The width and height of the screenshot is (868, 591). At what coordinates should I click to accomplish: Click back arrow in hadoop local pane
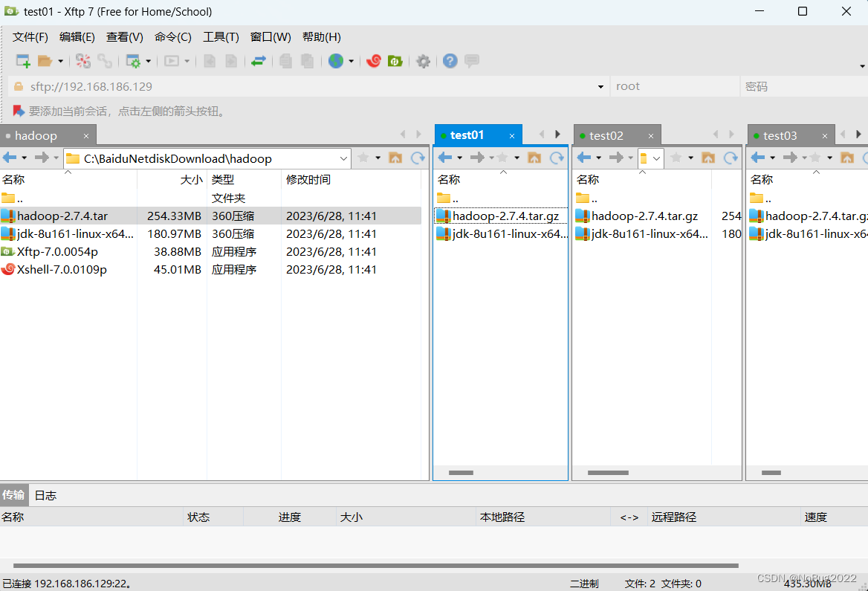(x=10, y=158)
